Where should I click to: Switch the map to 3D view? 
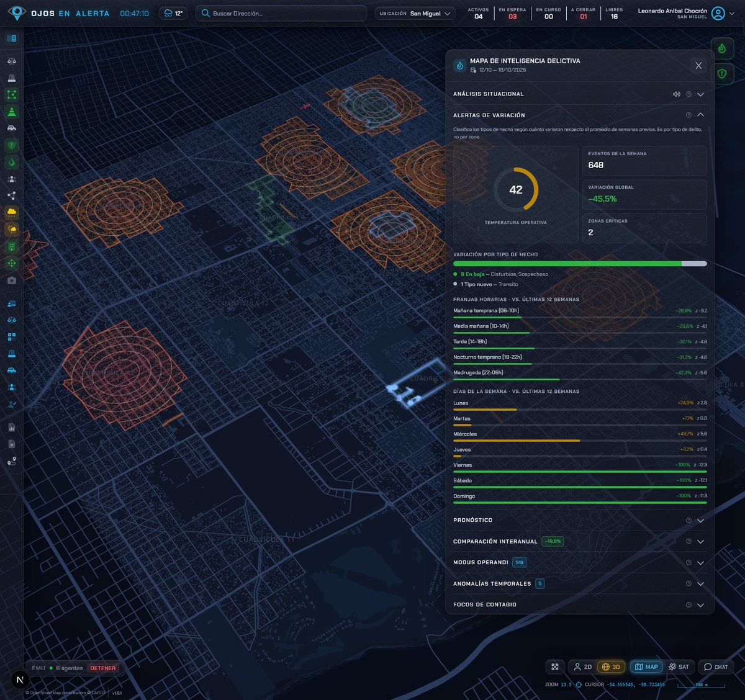coord(612,667)
